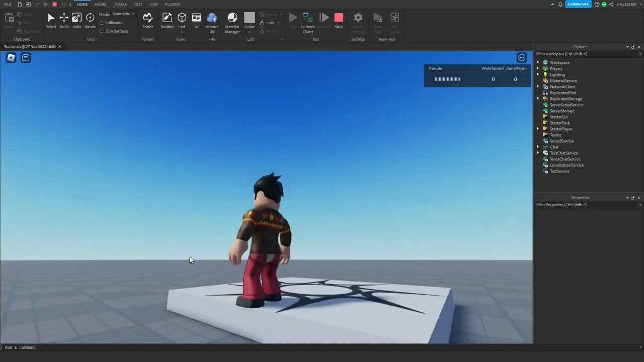Enable the Collisions checkbox

[x=102, y=23]
